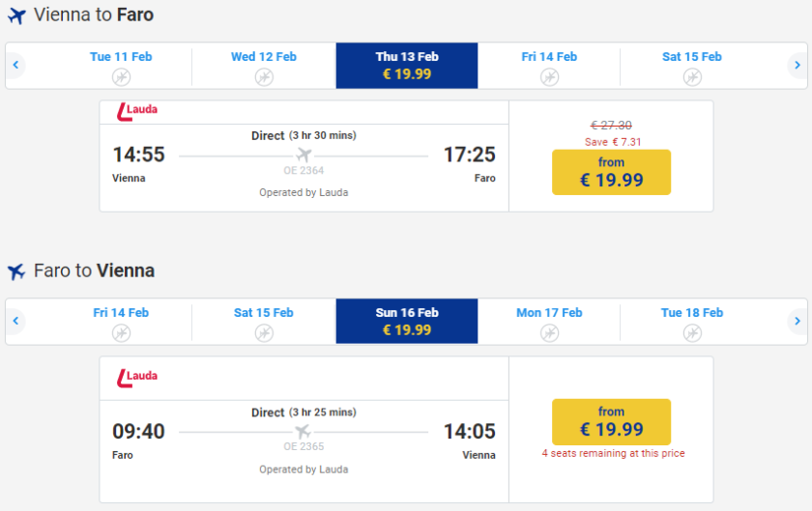Viewport: 812px width, 511px height.
Task: Click the Lauda logo on Vienna-Faro flight
Action: point(136,111)
